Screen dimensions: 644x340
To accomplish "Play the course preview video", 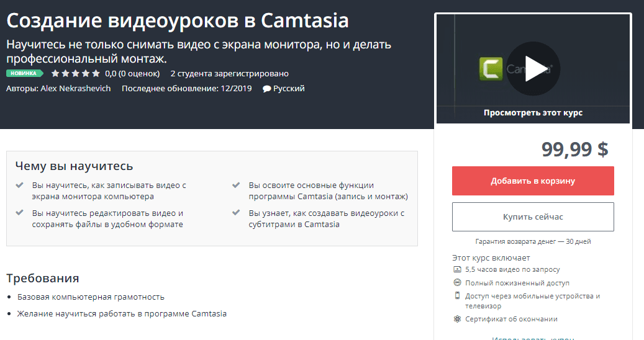I will click(x=533, y=69).
